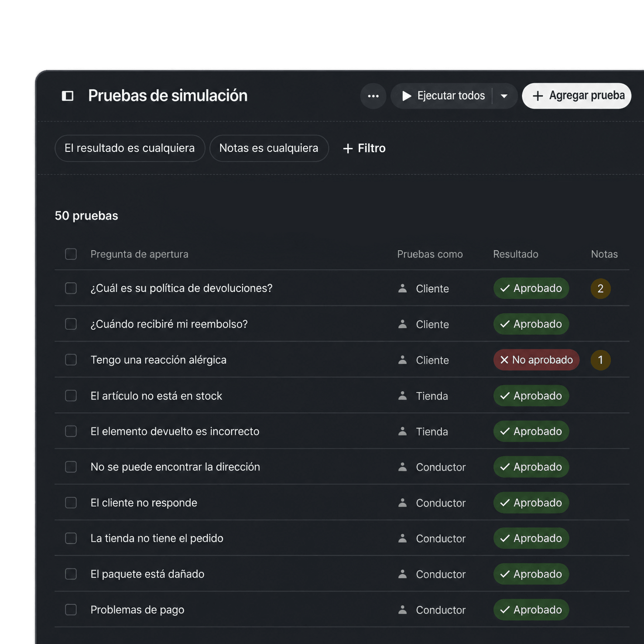Check the 'El elemento devuelto es incorrecto' row
Viewport: 644px width, 644px height.
coord(71,432)
